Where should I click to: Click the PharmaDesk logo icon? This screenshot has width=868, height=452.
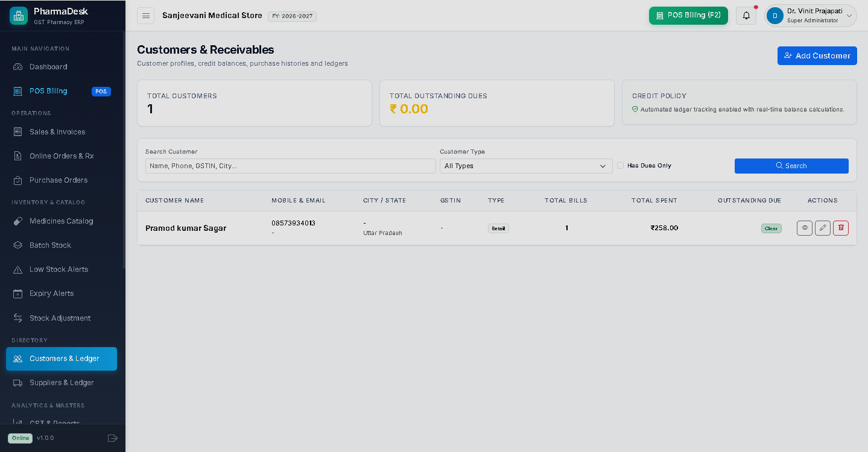pos(19,16)
